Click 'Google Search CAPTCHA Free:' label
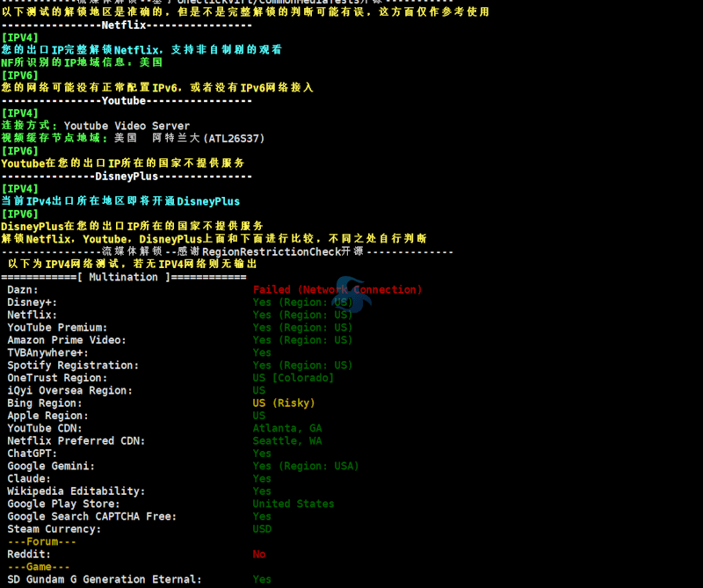The image size is (703, 588). (92, 516)
